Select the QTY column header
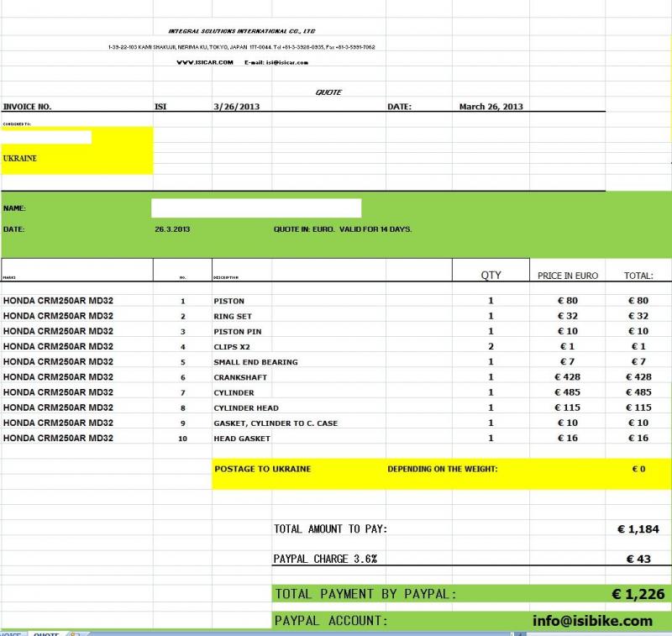Viewport: 672px width, 636px height. (491, 275)
